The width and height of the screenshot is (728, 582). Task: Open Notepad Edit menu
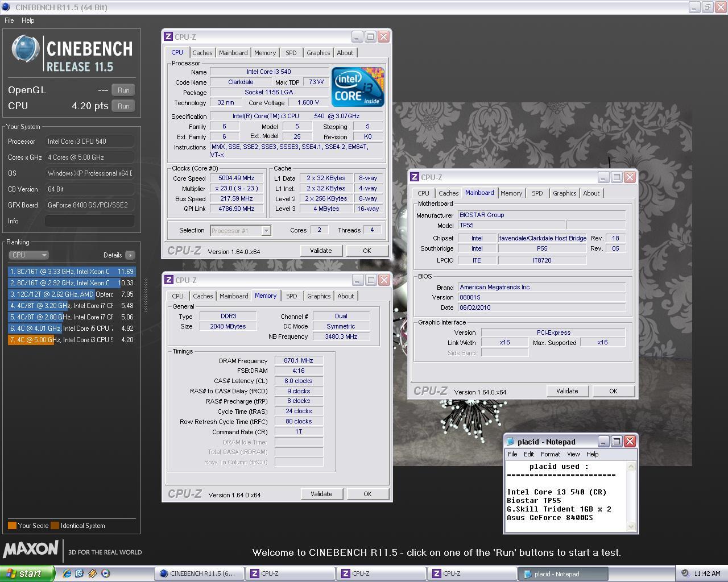coord(529,454)
